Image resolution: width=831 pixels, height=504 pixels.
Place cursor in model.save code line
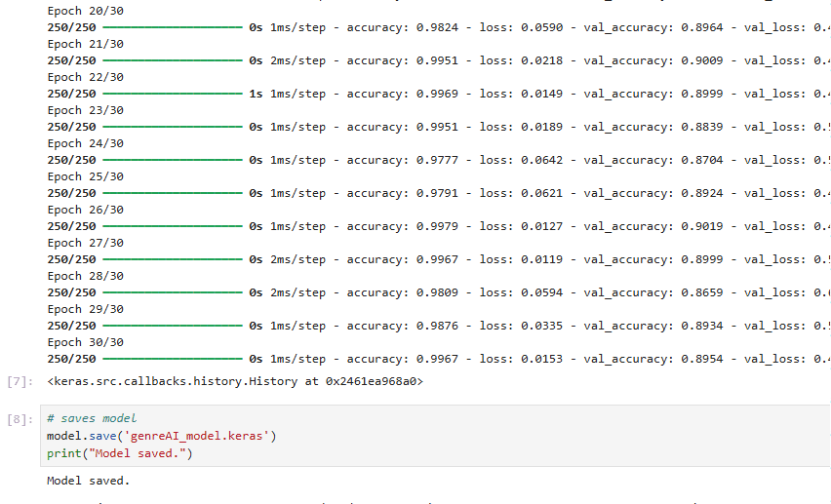click(162, 436)
